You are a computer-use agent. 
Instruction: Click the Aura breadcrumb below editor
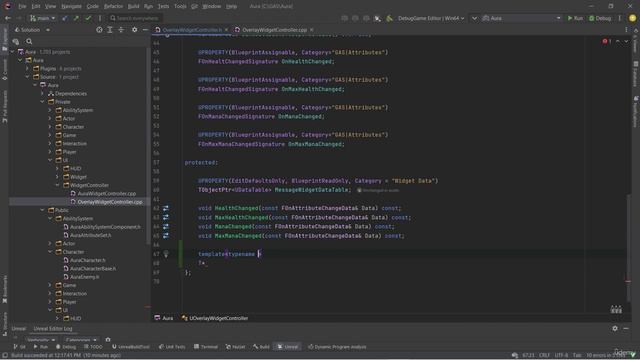coord(164,318)
